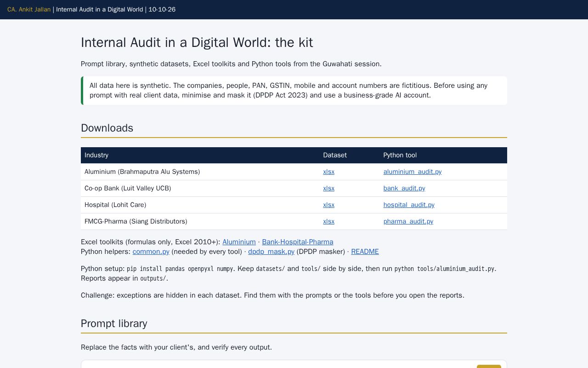Select Hospital (Lohit Care) cell

coord(200,205)
